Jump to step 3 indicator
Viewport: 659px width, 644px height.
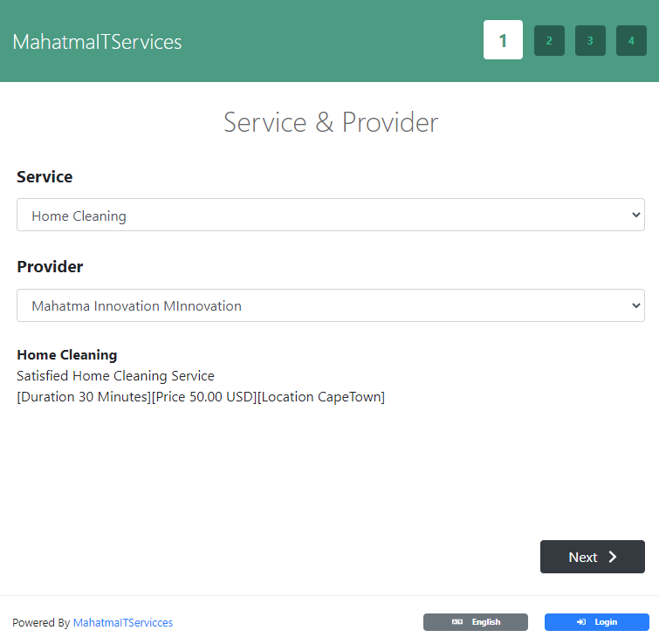pyautogui.click(x=590, y=40)
